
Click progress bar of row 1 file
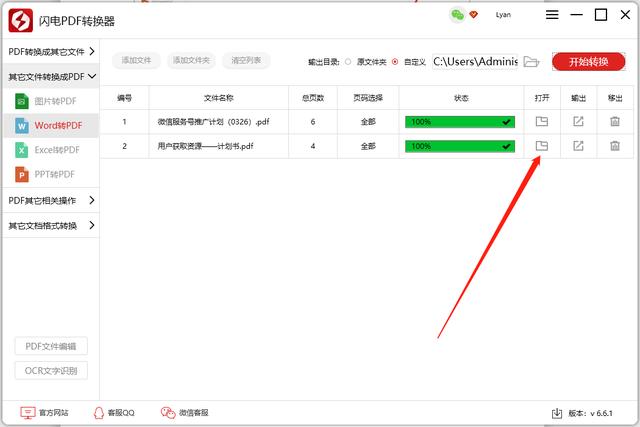pyautogui.click(x=459, y=121)
